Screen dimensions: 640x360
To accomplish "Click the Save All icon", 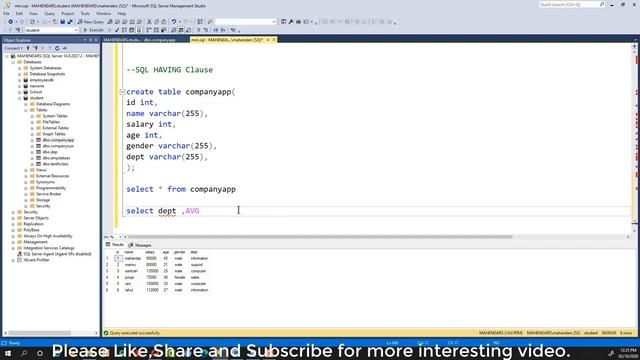I will (70, 22).
